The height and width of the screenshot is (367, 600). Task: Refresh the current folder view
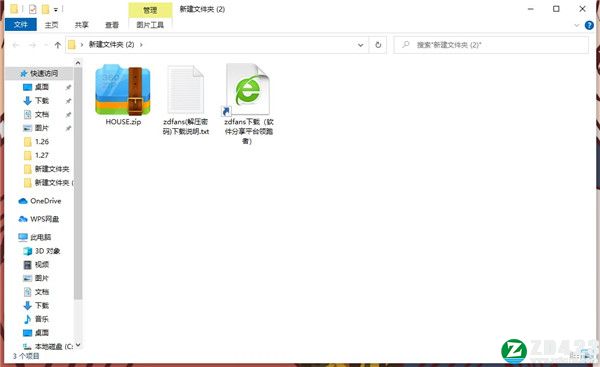click(378, 45)
